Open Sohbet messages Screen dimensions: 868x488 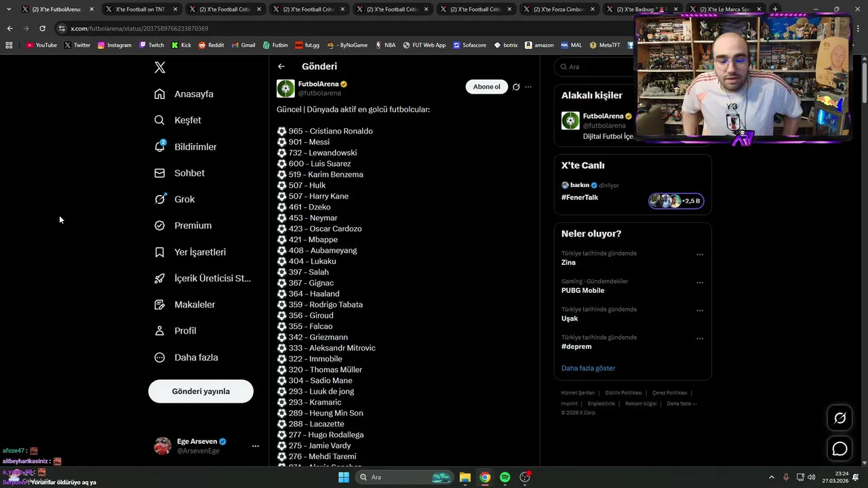pos(179,173)
